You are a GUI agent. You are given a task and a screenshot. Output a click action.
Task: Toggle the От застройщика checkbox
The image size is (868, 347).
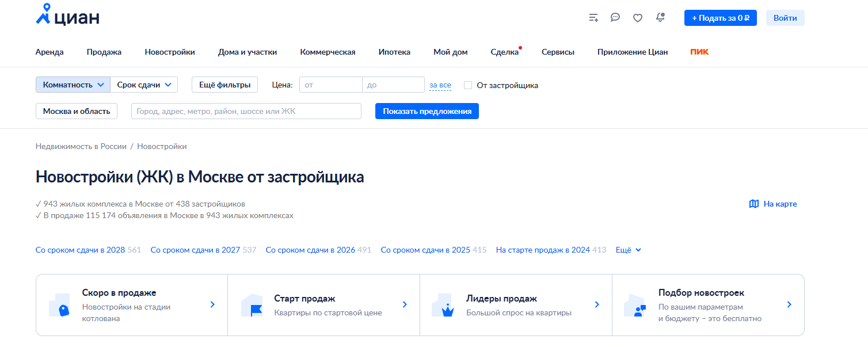pyautogui.click(x=468, y=85)
